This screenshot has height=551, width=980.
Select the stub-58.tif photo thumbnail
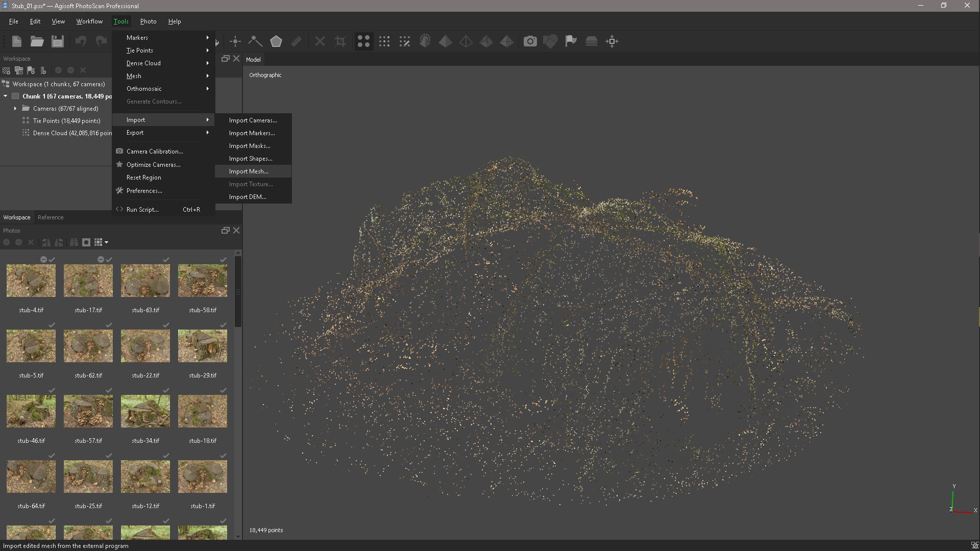[203, 281]
